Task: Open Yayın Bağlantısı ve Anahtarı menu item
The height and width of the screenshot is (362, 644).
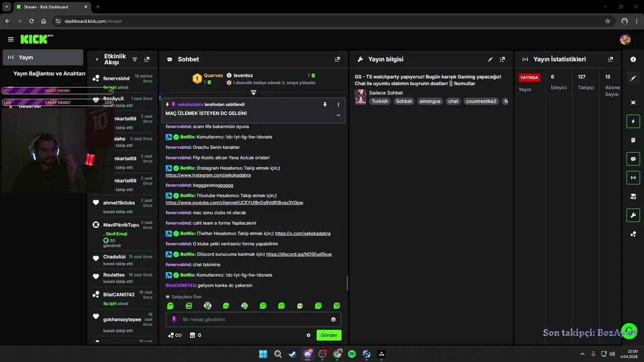Action: pos(49,73)
